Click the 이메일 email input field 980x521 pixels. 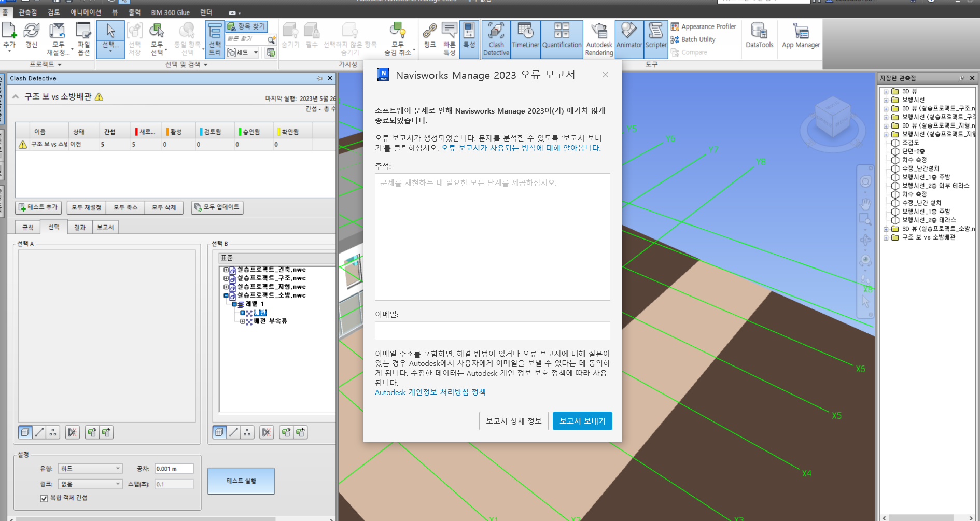pyautogui.click(x=492, y=331)
